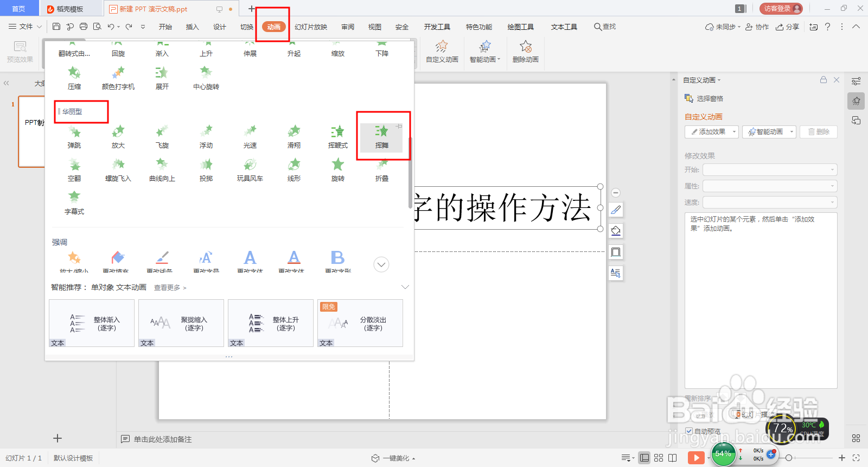868x467 pixels.
Task: Click 一键美化 one-click beautify button
Action: coord(393,458)
